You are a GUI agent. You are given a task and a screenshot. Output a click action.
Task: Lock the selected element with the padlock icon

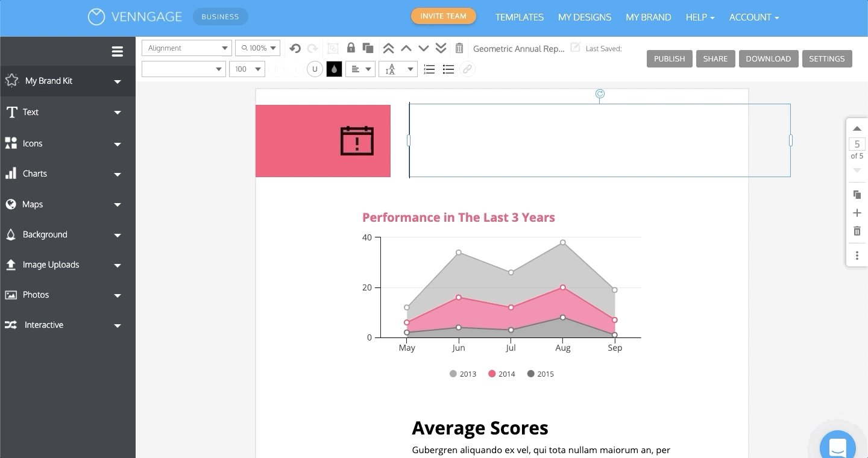351,48
